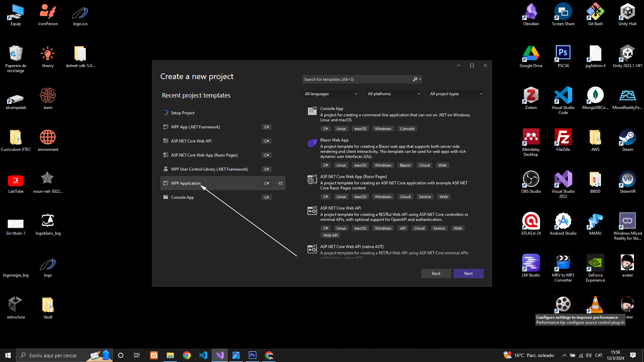Select the Console App template icon
Image resolution: width=644 pixels, height=362 pixels.
coord(312,111)
